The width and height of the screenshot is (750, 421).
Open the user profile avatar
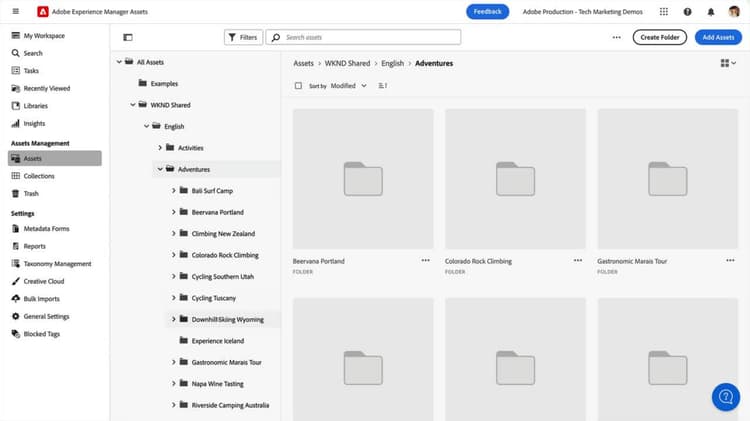pyautogui.click(x=734, y=11)
